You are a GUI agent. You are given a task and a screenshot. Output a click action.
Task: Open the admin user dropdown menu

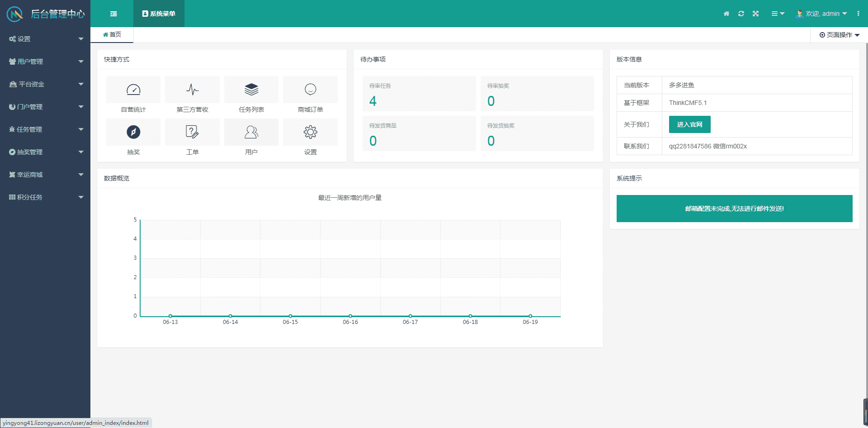tap(822, 14)
